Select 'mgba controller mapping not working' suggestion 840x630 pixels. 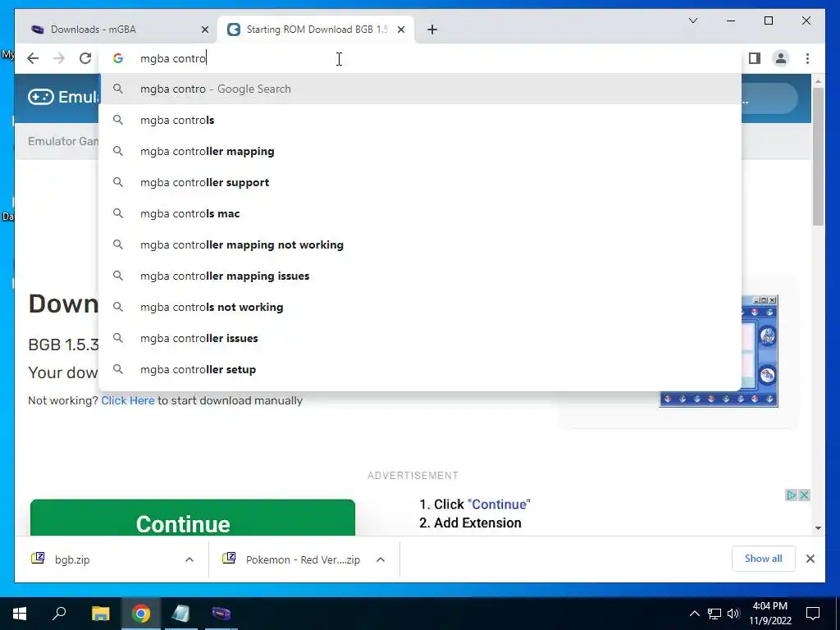click(420, 244)
